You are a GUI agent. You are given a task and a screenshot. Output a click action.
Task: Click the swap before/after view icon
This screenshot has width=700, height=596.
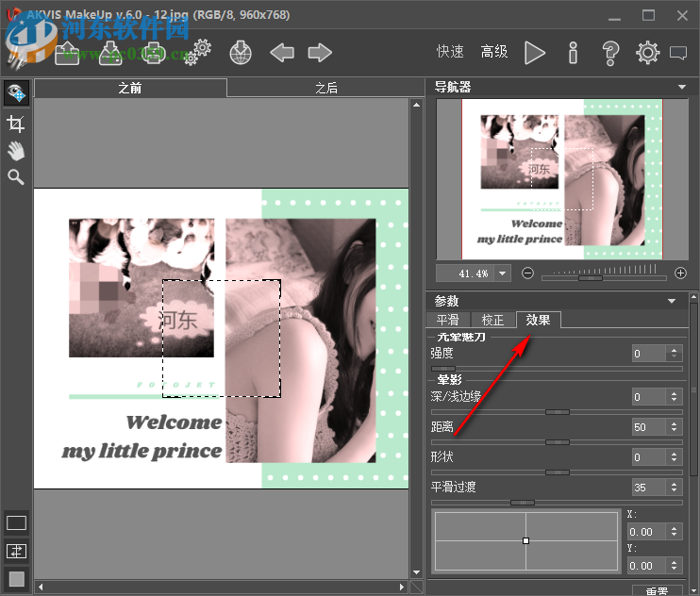pyautogui.click(x=17, y=552)
